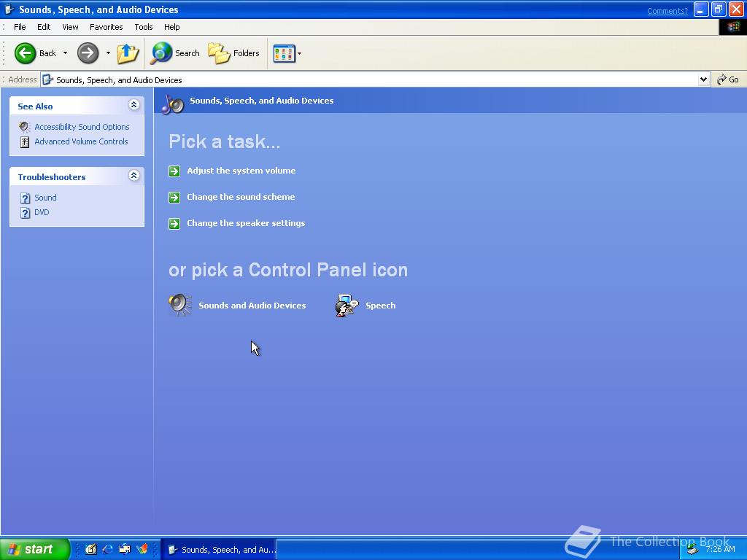
Task: Click Change the speaker settings link
Action: click(246, 223)
